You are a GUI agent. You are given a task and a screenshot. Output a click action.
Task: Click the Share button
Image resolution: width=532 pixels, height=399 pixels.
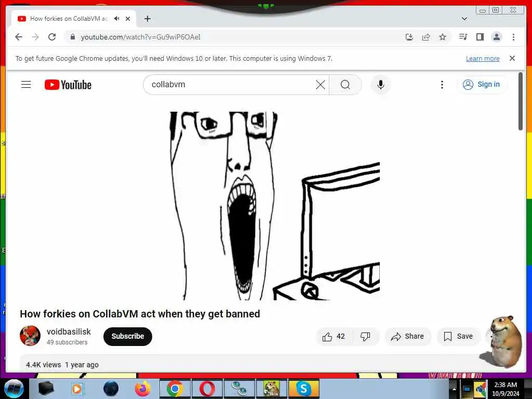tap(408, 336)
